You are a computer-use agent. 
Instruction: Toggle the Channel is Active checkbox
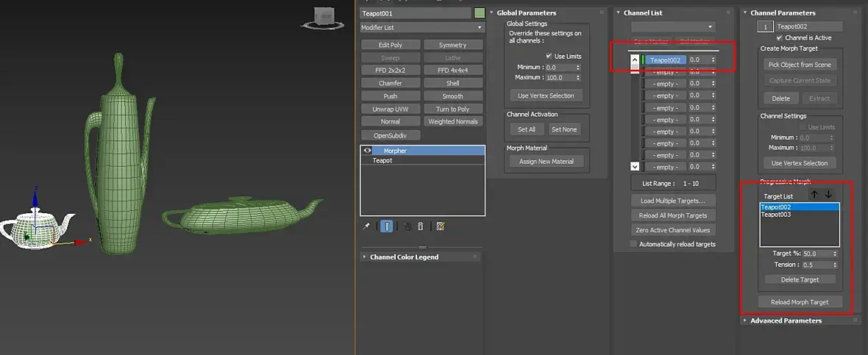point(780,37)
